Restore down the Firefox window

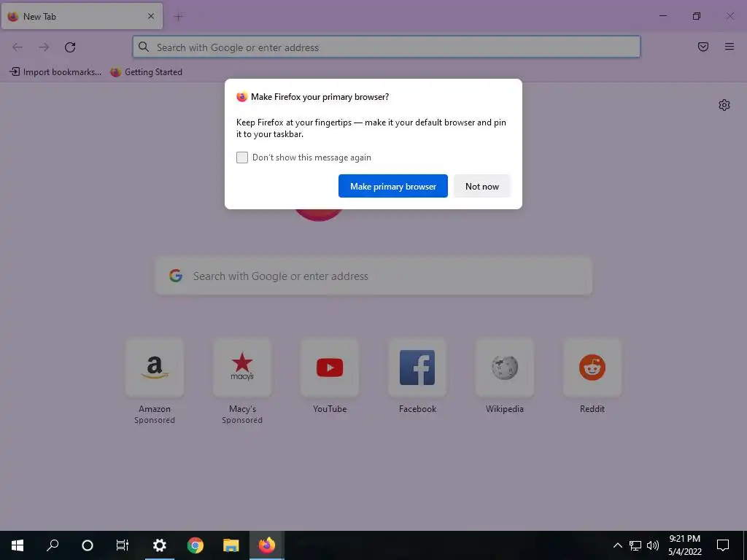[697, 16]
